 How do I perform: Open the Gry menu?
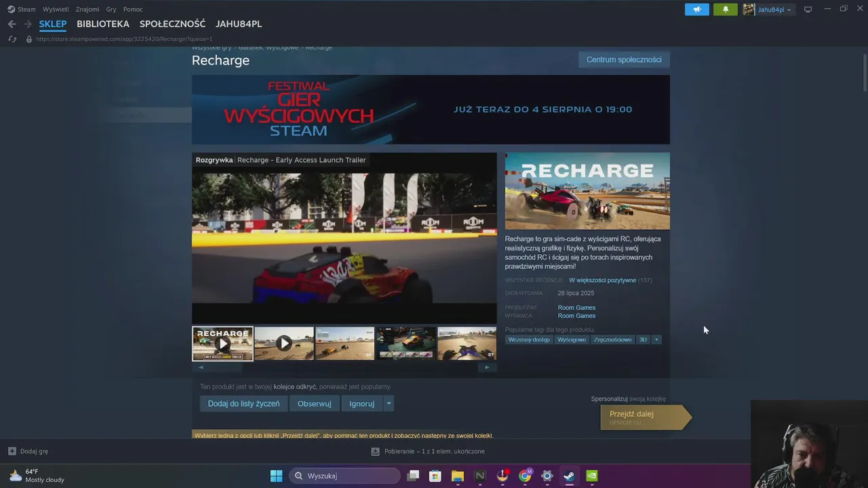(111, 9)
